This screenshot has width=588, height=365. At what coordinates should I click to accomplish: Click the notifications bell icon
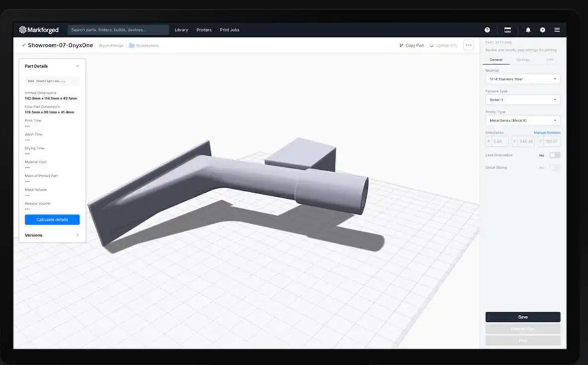528,30
